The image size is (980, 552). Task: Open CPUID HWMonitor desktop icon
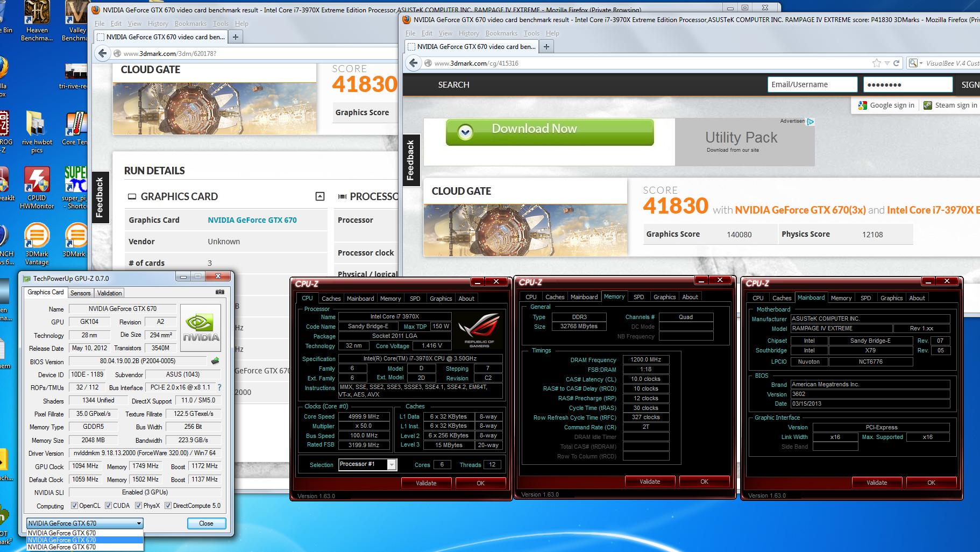[x=37, y=187]
